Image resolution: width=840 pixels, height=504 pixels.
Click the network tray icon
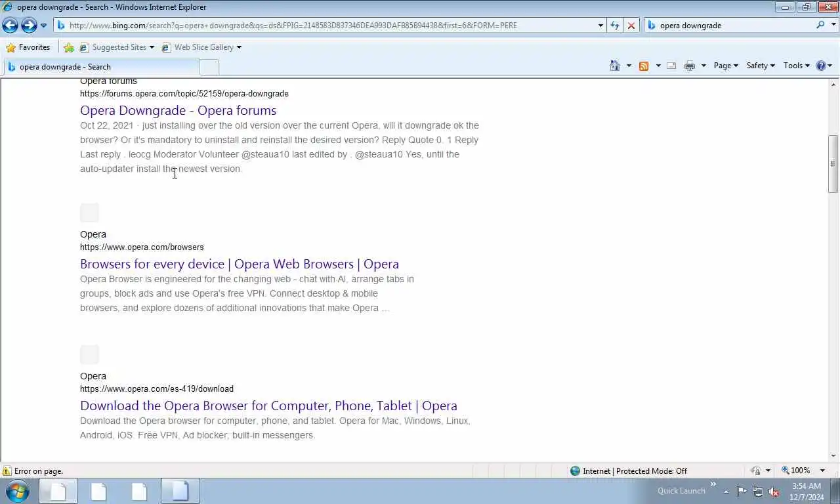point(758,491)
